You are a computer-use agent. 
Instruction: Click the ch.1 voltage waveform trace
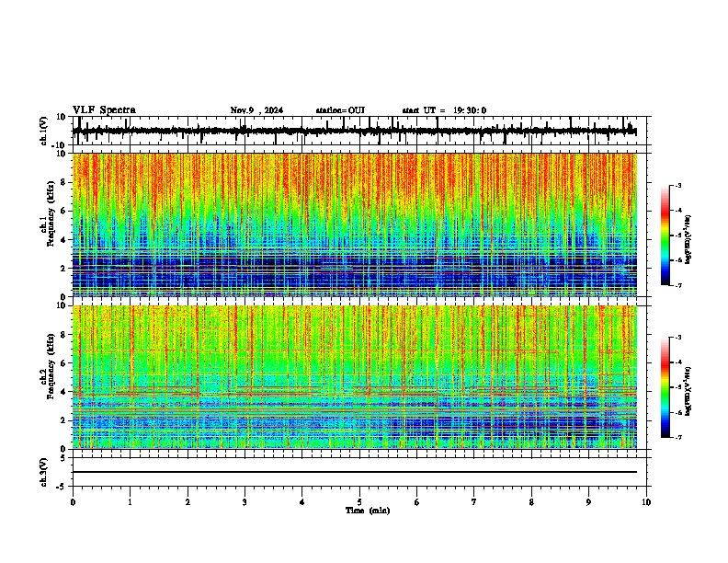(x=354, y=131)
